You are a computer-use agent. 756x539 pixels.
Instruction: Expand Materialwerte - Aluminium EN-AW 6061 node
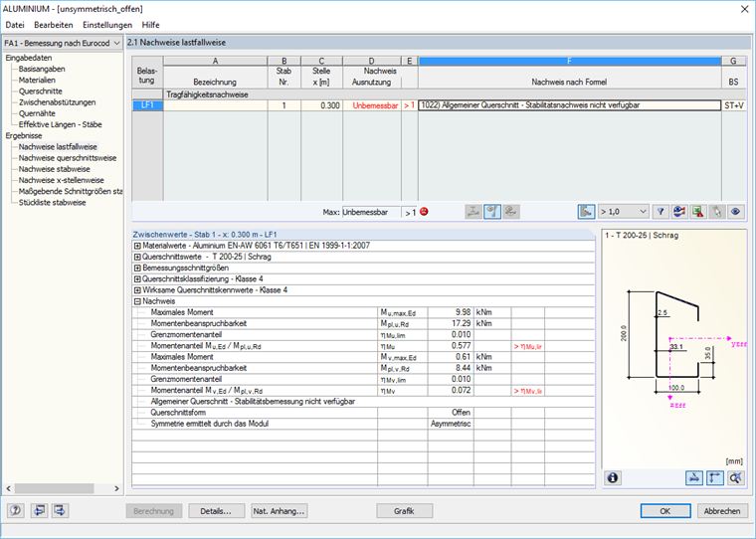[x=137, y=246]
